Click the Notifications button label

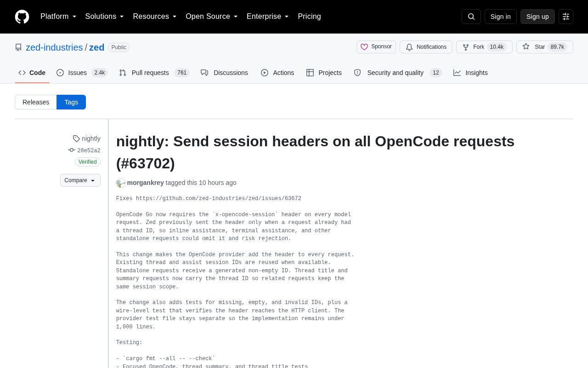tap(431, 47)
